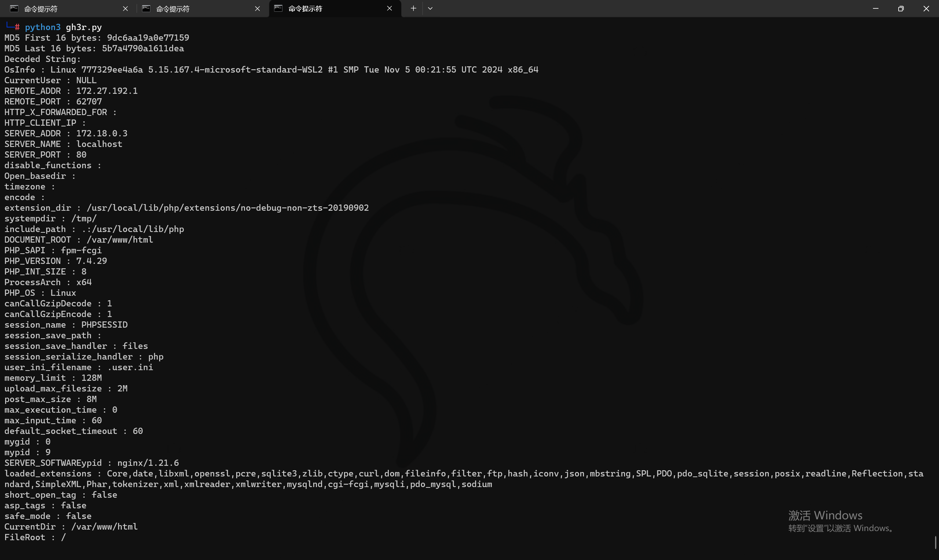Close the terminal window
The height and width of the screenshot is (560, 939).
tap(926, 8)
